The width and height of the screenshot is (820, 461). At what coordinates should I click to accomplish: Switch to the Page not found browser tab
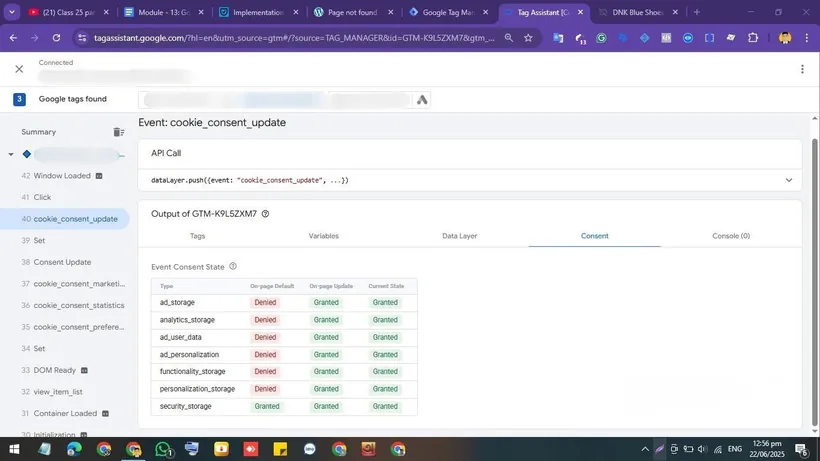point(352,12)
